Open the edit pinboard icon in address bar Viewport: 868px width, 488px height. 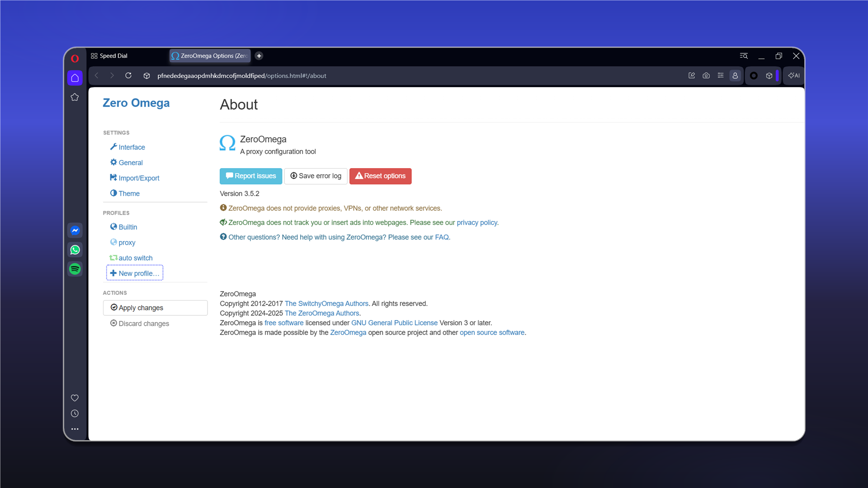692,75
